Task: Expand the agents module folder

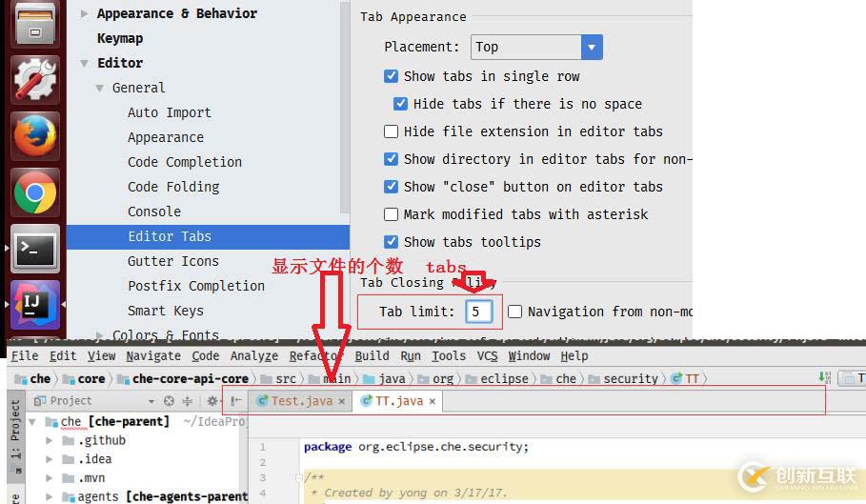Action: (50, 496)
